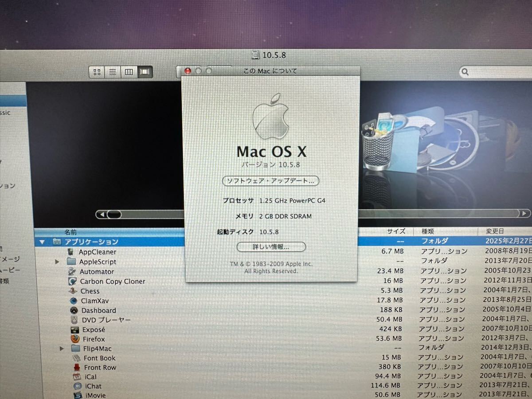
Task: Collapse the アプリケーション folder triangle
Action: pos(42,242)
